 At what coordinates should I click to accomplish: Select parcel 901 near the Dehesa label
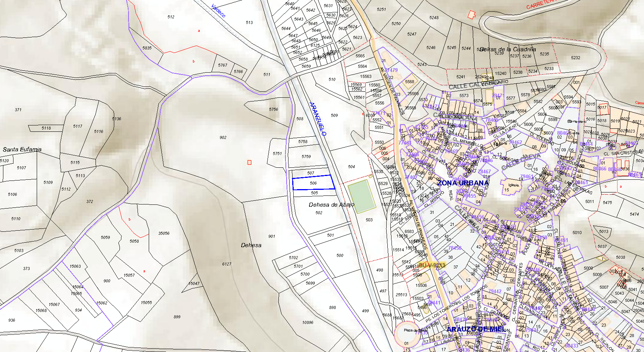pyautogui.click(x=272, y=236)
